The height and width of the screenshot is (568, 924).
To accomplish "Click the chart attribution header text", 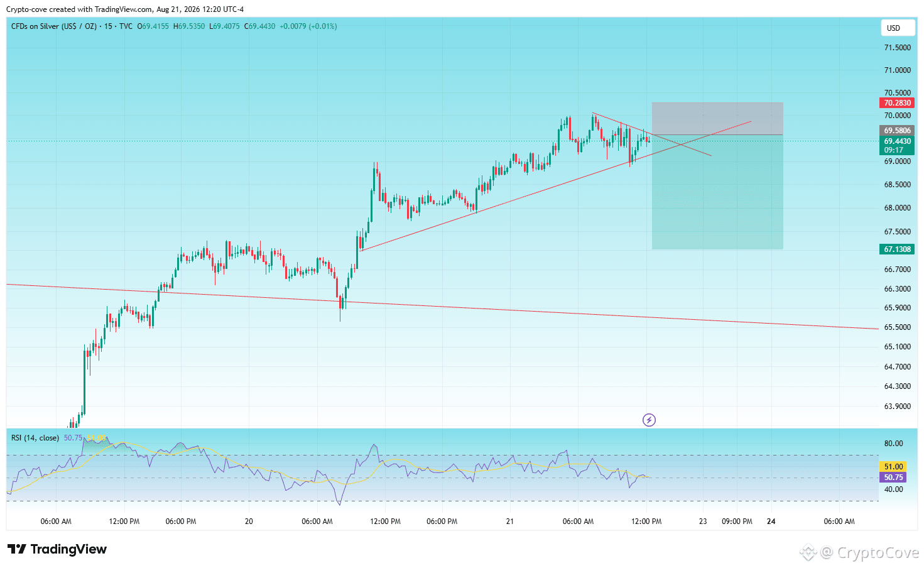I will pyautogui.click(x=125, y=9).
